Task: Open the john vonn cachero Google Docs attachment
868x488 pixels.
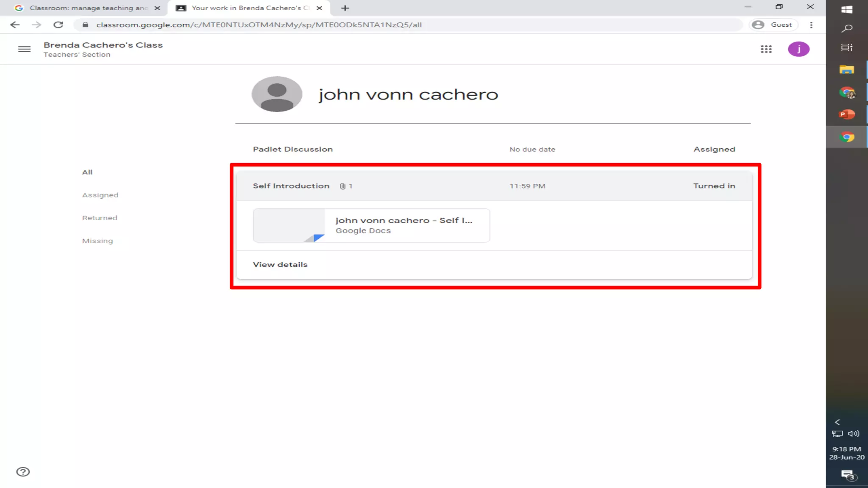Action: [371, 225]
